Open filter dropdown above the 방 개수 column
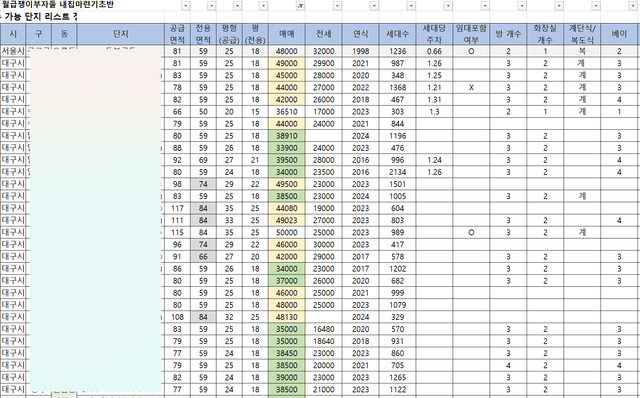 coord(522,6)
